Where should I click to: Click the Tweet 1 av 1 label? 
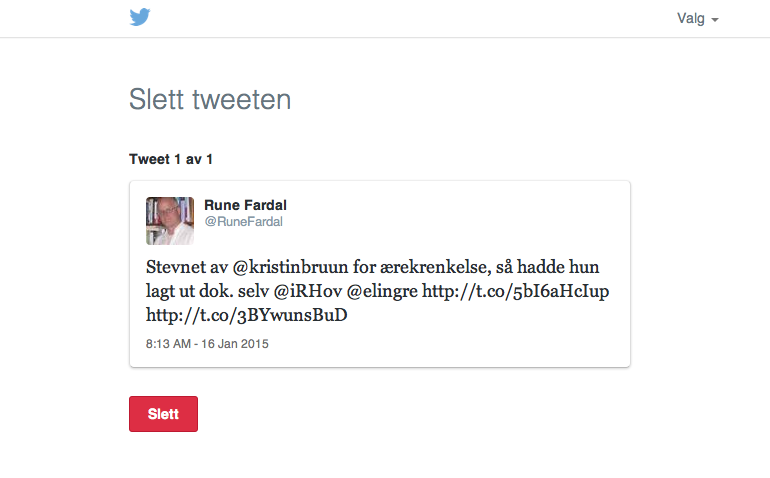(x=171, y=159)
